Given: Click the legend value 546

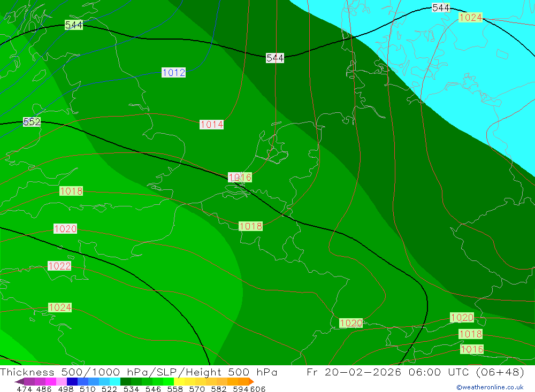Looking at the screenshot, I should [x=153, y=389].
